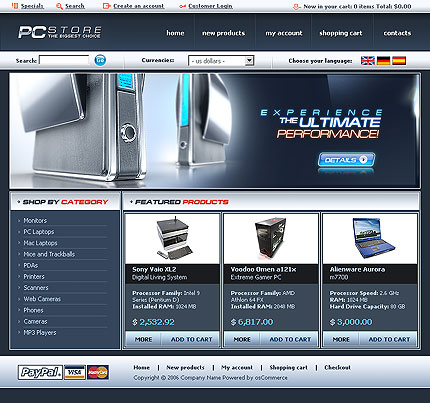Image resolution: width=430 pixels, height=403 pixels.
Task: Open the Mac Laptops category
Action: [40, 243]
